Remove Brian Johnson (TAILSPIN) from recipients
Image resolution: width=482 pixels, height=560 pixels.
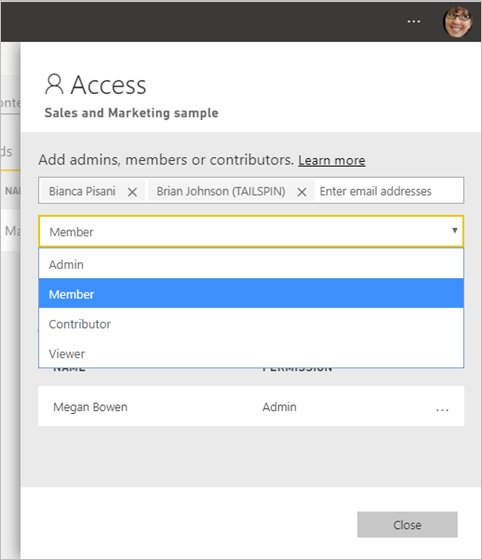(x=302, y=192)
